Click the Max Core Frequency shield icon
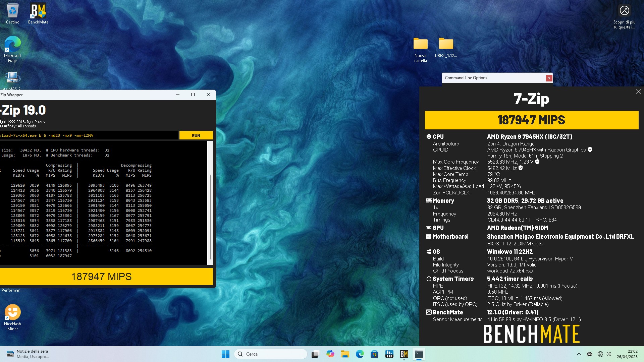Viewport: 644px width, 362px height. tap(537, 162)
